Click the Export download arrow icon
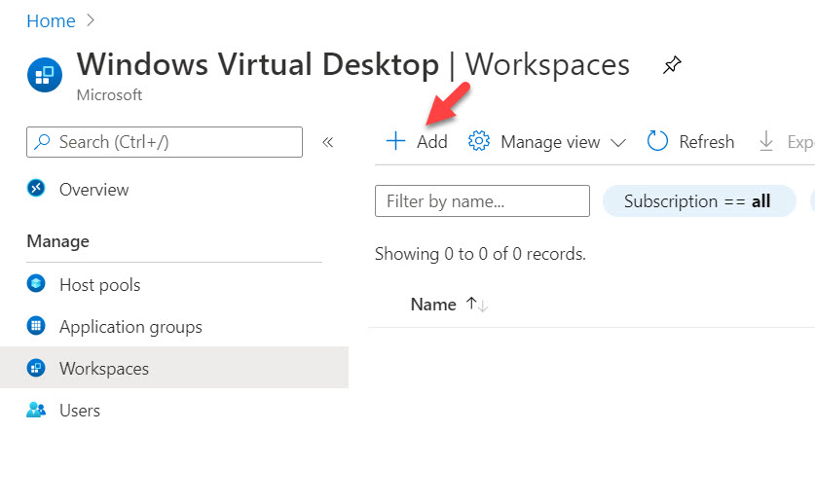This screenshot has width=815, height=504. (x=766, y=141)
